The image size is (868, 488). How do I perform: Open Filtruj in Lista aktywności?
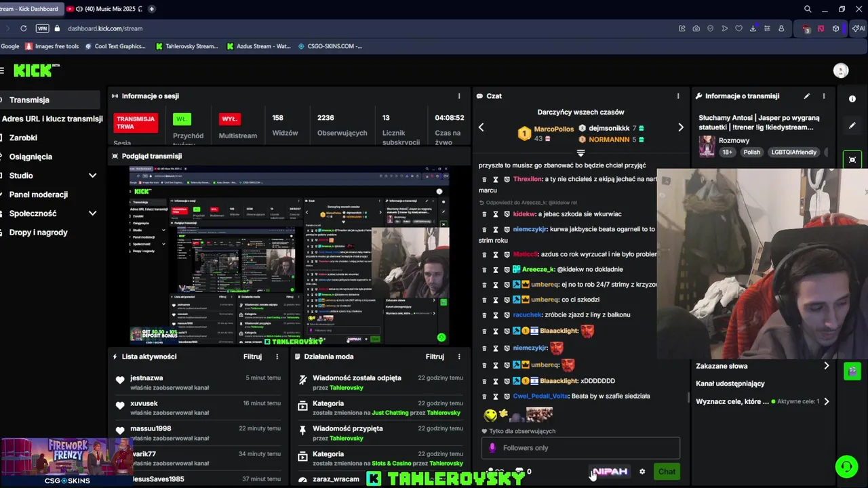point(253,357)
